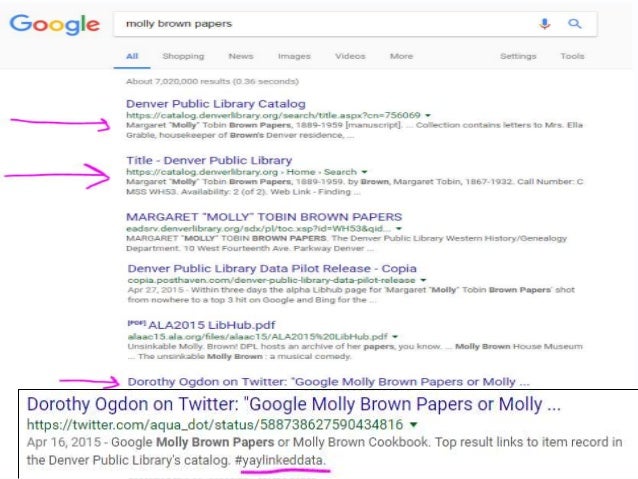Expand arrow beside eadsrv.denverlibrary.org URL
The image size is (638, 479).
[399, 229]
